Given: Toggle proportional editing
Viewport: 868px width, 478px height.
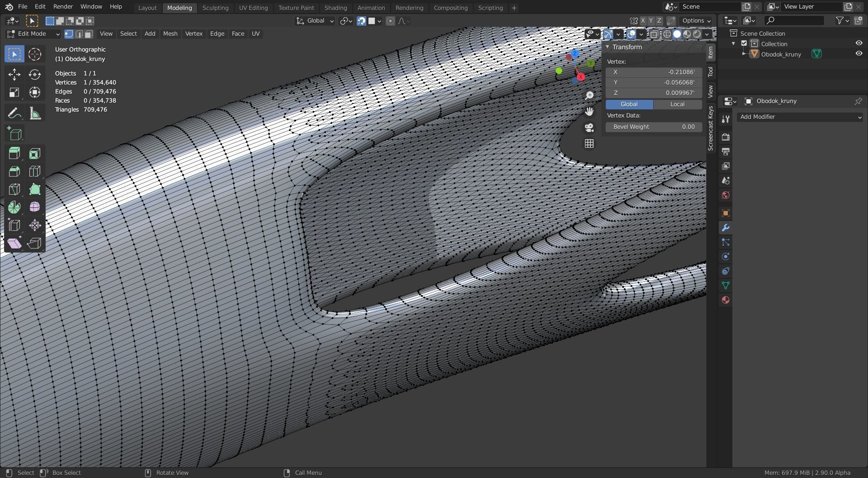Looking at the screenshot, I should (391, 21).
